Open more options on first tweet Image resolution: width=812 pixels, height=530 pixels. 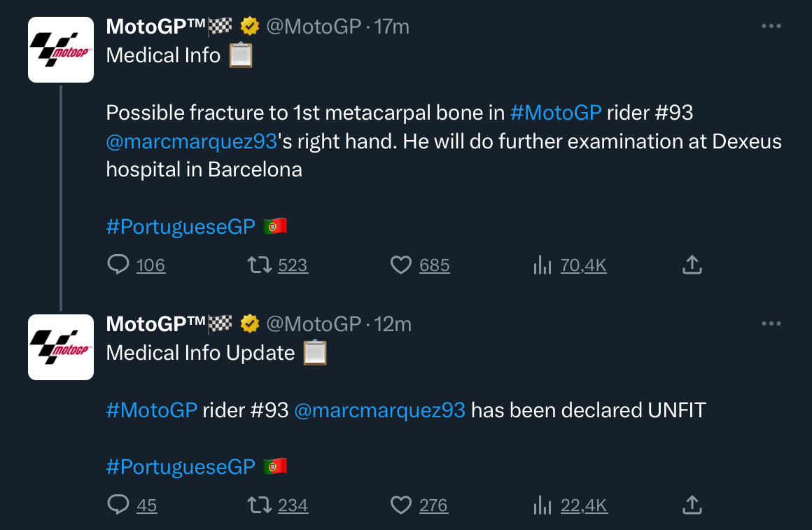tap(771, 27)
